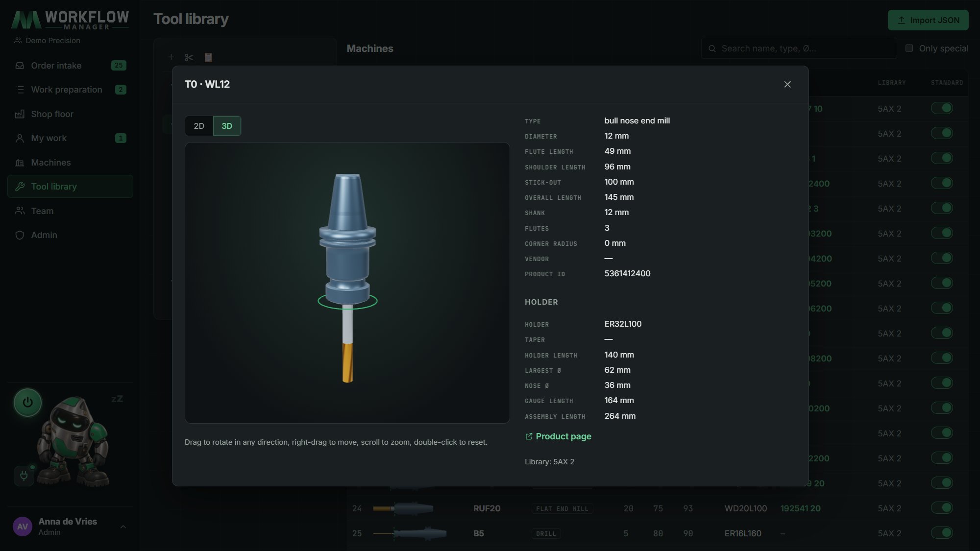Click the robot mascot assistant
980x551 pixels.
(73, 441)
